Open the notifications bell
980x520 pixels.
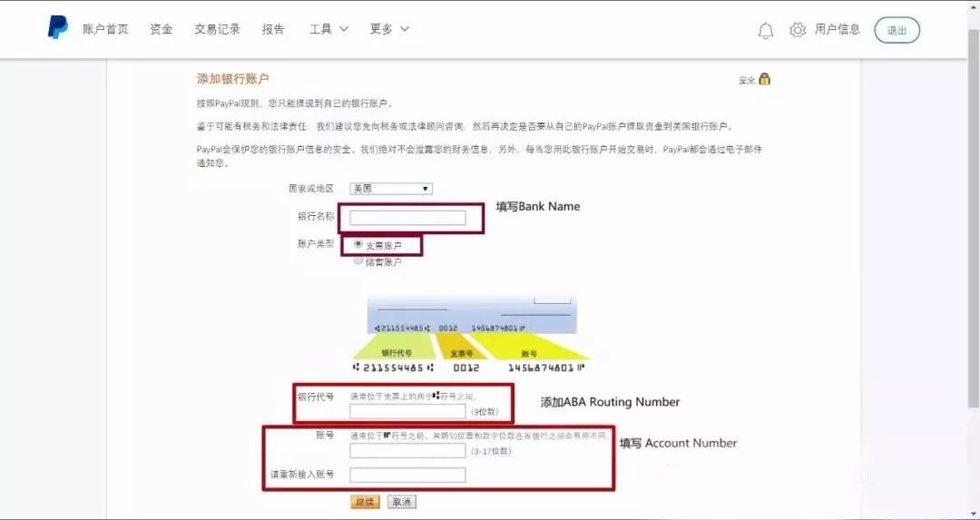click(766, 30)
